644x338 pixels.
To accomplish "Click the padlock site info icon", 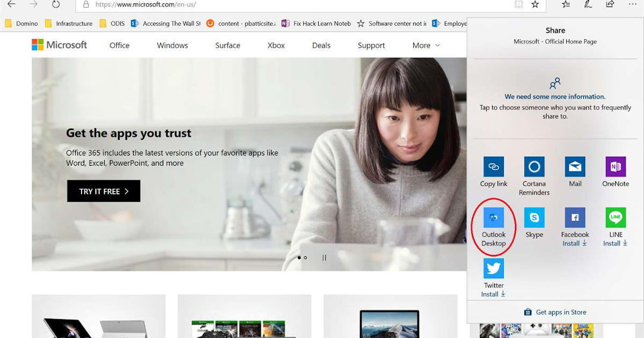I will coord(86,4).
